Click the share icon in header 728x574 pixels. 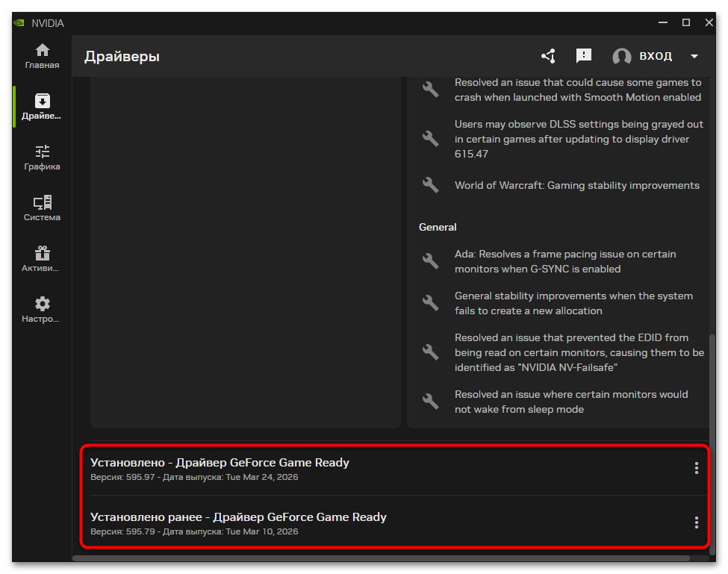(548, 56)
